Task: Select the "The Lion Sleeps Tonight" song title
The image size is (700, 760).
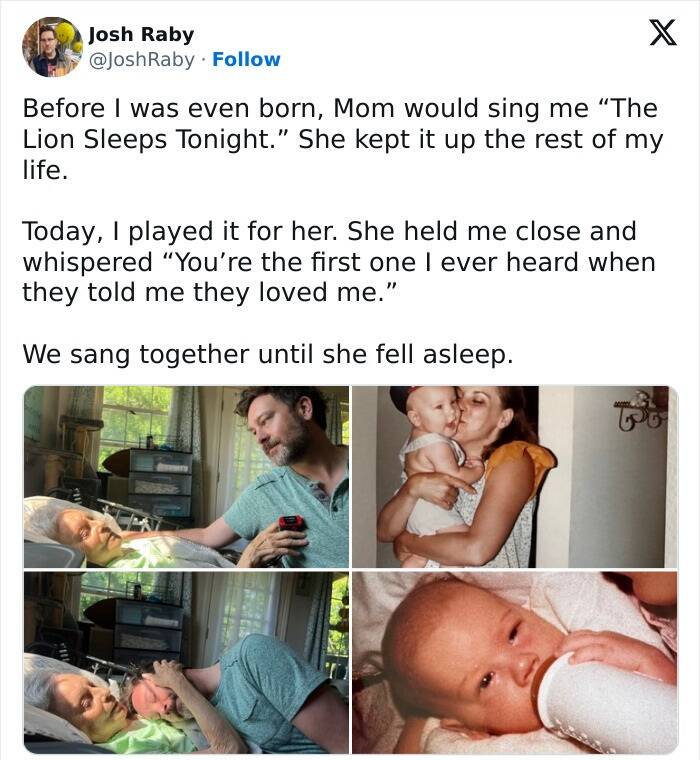Action: [x=152, y=140]
